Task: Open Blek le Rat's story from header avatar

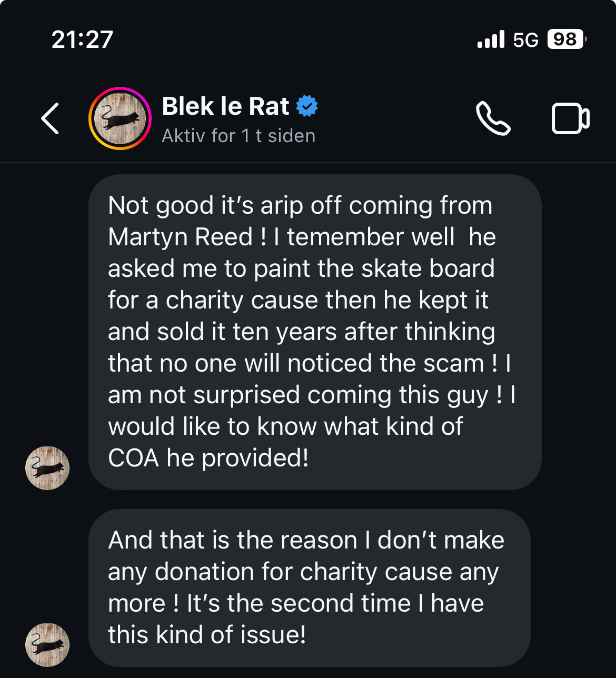Action: [x=120, y=118]
